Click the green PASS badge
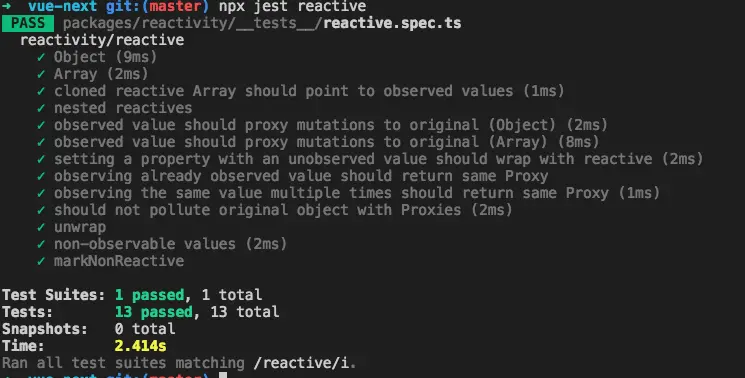This screenshot has height=378, width=745. (28, 23)
